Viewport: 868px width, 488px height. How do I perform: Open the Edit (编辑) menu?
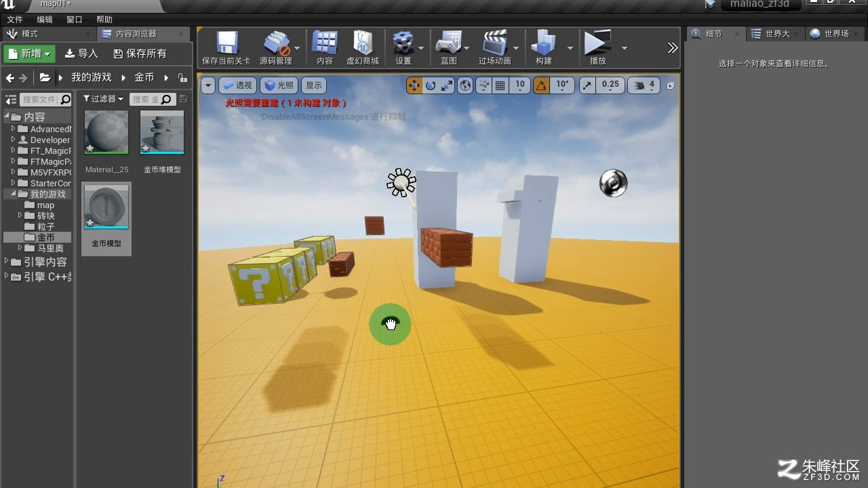pos(45,20)
